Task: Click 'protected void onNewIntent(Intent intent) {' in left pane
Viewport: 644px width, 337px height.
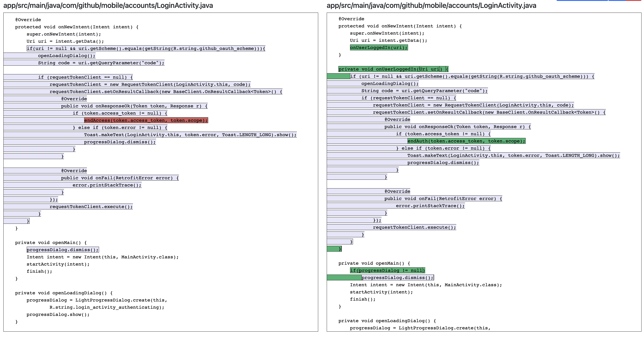Action: coord(77,27)
